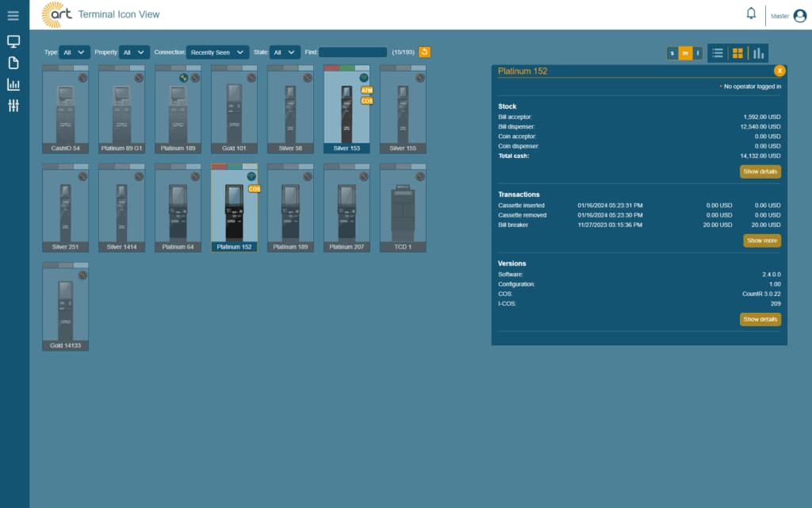Open the terminal monitor sidebar icon
812x508 pixels.
click(x=13, y=41)
